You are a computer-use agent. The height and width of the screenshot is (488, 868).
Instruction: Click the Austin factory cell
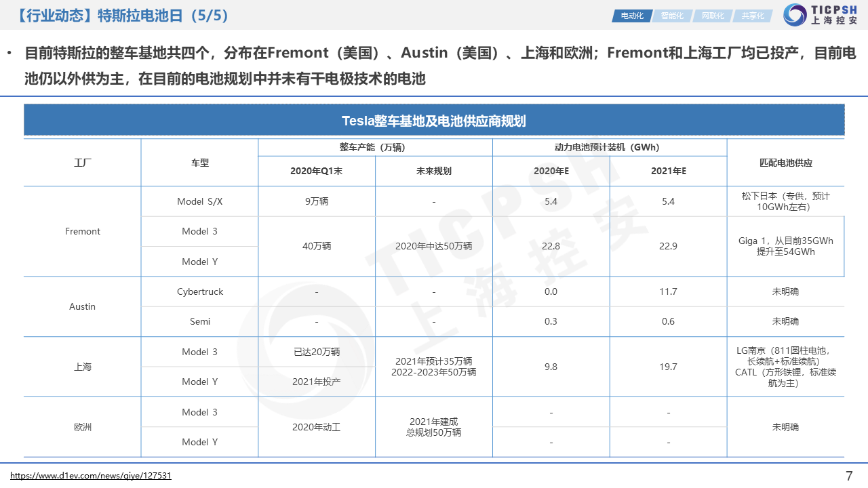83,306
